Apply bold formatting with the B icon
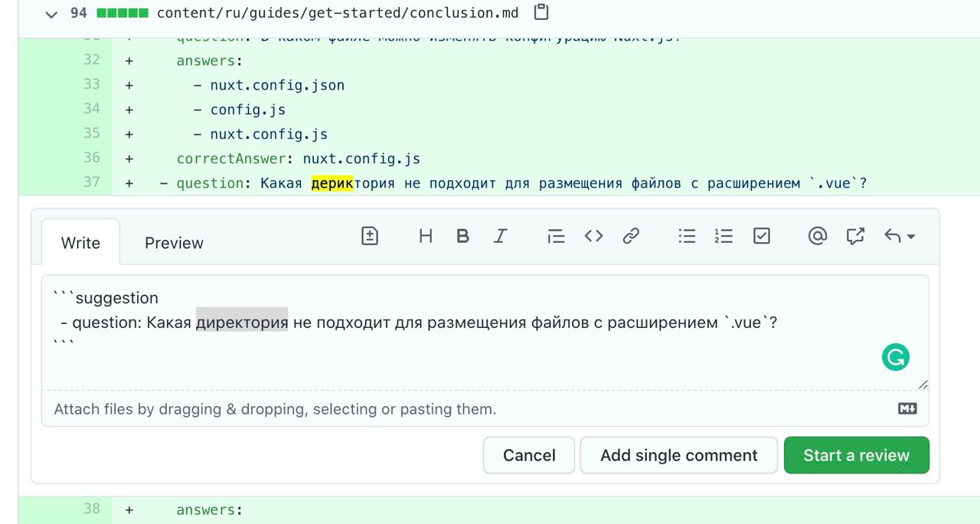The width and height of the screenshot is (980, 524). [x=462, y=236]
